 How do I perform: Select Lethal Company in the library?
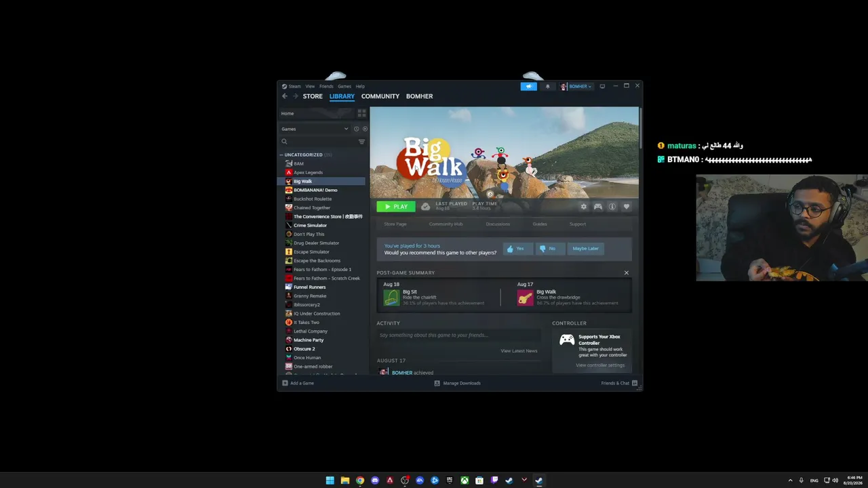(311, 331)
